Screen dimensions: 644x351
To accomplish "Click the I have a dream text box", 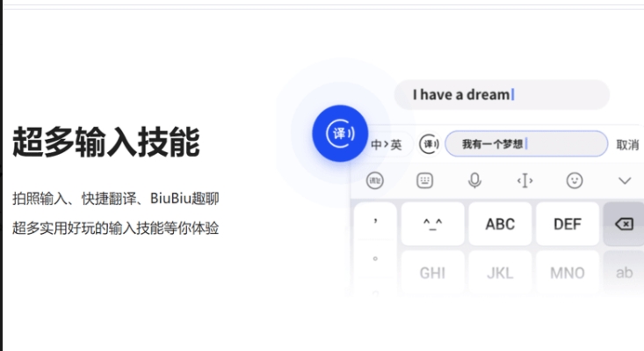I will click(x=502, y=94).
